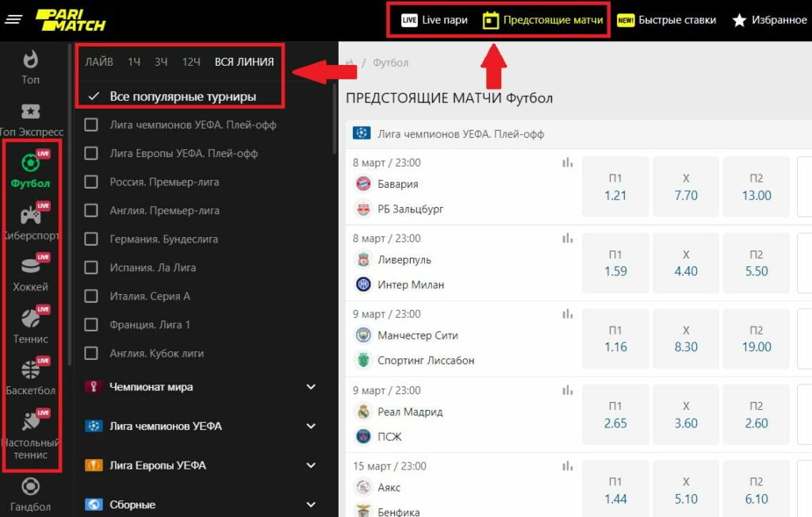Expand the Чемпионат мира section

[x=311, y=387]
